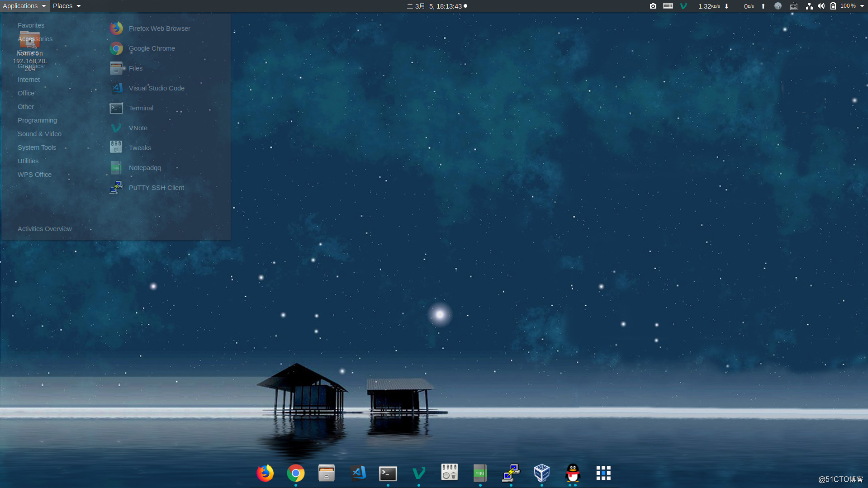
Task: Select the Utilities category
Action: tap(28, 161)
